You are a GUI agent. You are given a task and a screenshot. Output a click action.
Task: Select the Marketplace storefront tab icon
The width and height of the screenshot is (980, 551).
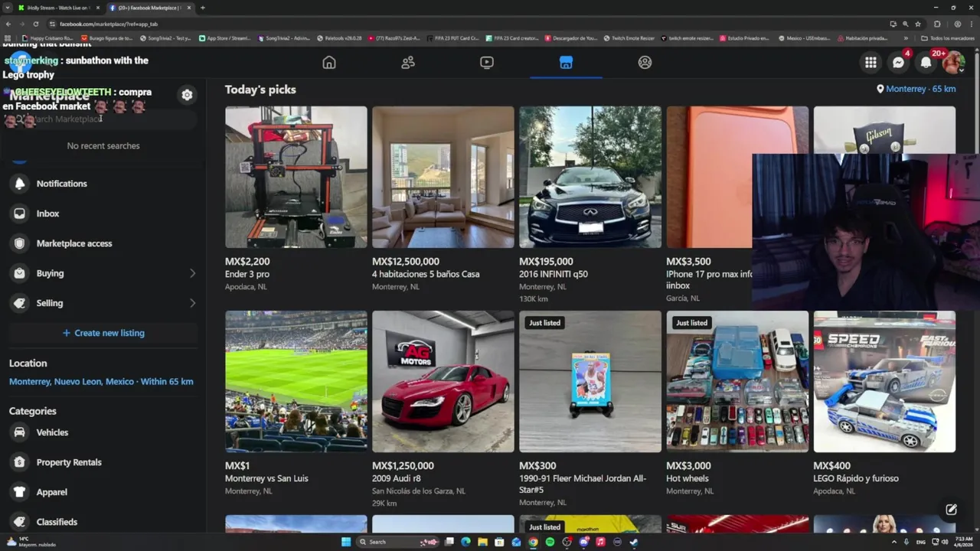[x=566, y=63]
